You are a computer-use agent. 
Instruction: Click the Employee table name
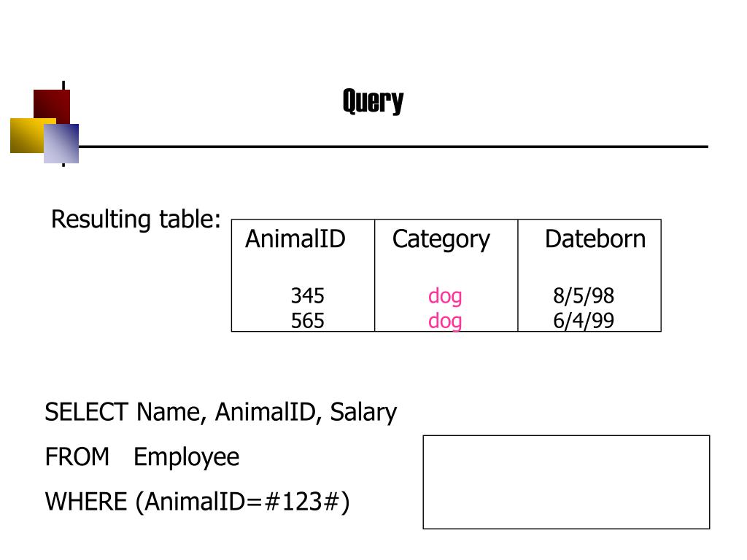pos(186,458)
